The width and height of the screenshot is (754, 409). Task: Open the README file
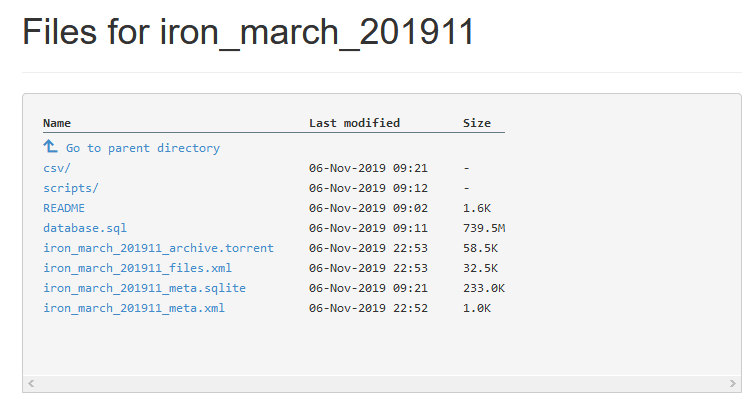64,208
